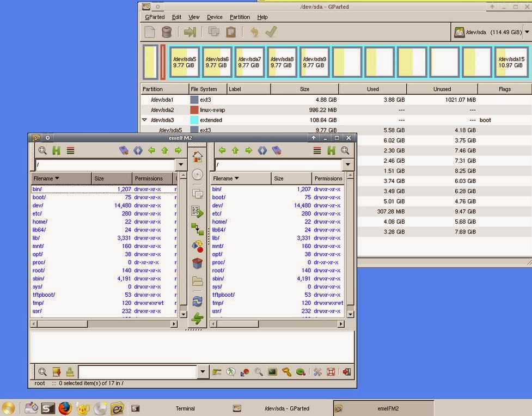Open the Device menu in GParted
This screenshot has width=532, height=416.
pos(215,17)
